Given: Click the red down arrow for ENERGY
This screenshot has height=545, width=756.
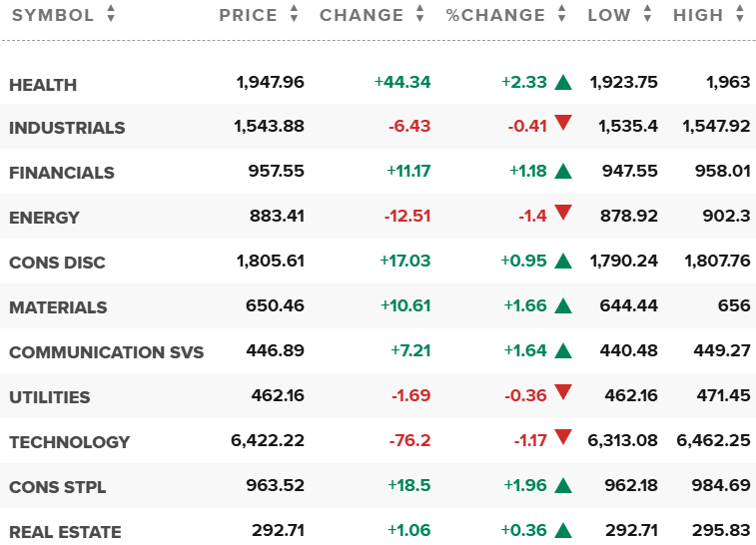Looking at the screenshot, I should [x=563, y=212].
